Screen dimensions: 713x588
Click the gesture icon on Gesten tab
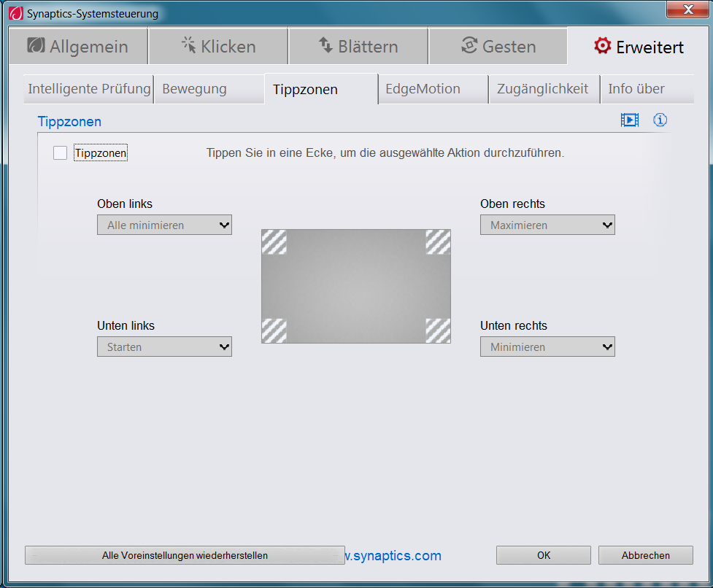(x=469, y=45)
